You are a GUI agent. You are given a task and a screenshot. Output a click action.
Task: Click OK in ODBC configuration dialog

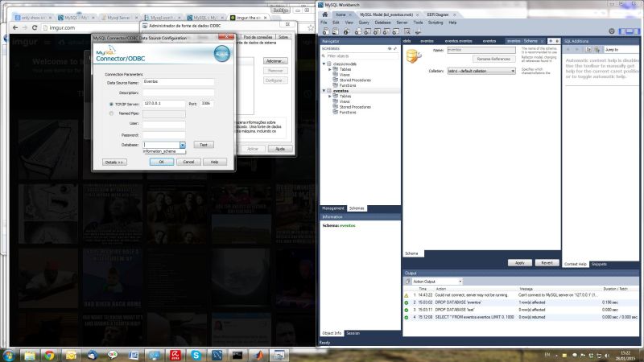tap(162, 162)
